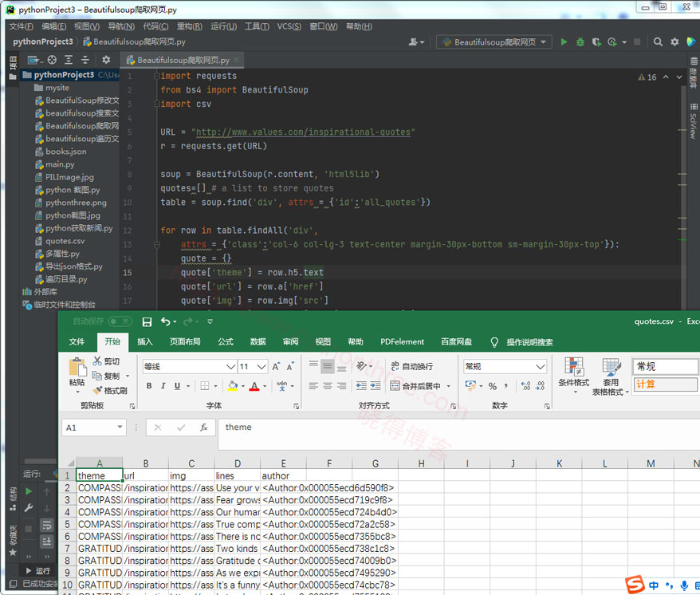Locate current file with project panel target icon
This screenshot has width=700, height=595.
coord(53,60)
